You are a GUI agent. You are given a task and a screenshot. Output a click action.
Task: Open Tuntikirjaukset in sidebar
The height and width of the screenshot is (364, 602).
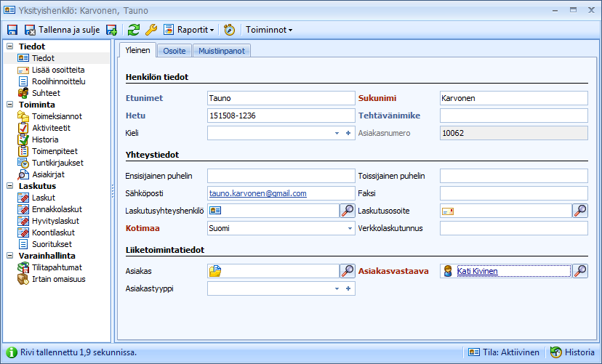pyautogui.click(x=50, y=163)
